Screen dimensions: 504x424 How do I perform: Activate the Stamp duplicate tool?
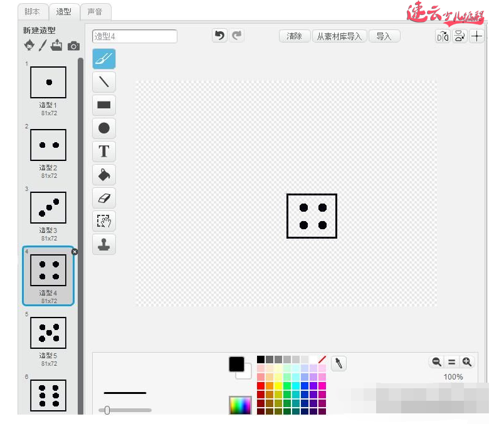[x=104, y=244]
